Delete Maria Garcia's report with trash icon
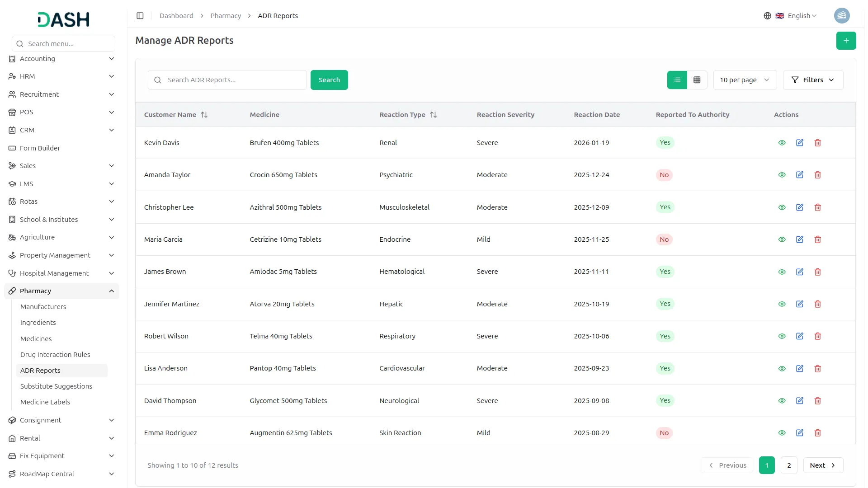Image resolution: width=868 pixels, height=488 pixels. tap(817, 239)
